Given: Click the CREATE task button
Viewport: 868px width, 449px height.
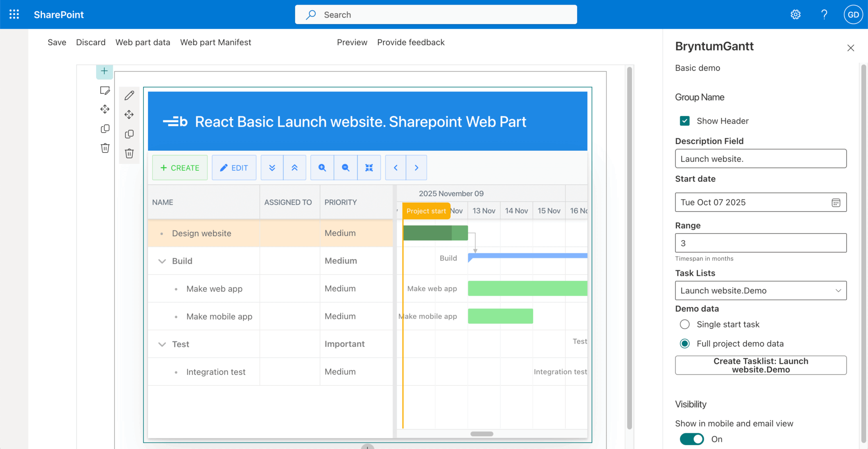Looking at the screenshot, I should click(180, 168).
